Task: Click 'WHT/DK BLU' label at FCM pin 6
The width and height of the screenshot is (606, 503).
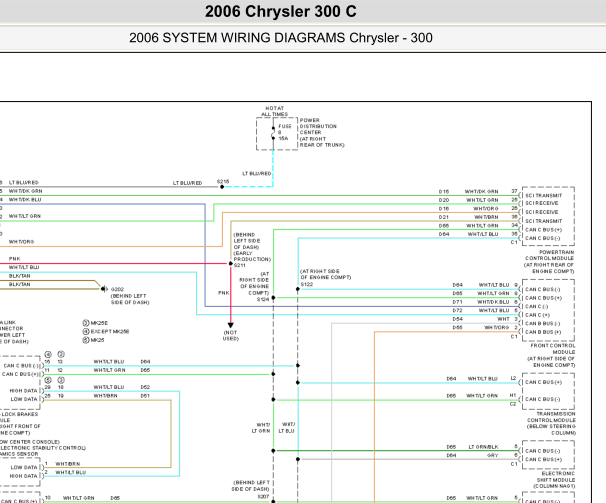Action: [493, 302]
